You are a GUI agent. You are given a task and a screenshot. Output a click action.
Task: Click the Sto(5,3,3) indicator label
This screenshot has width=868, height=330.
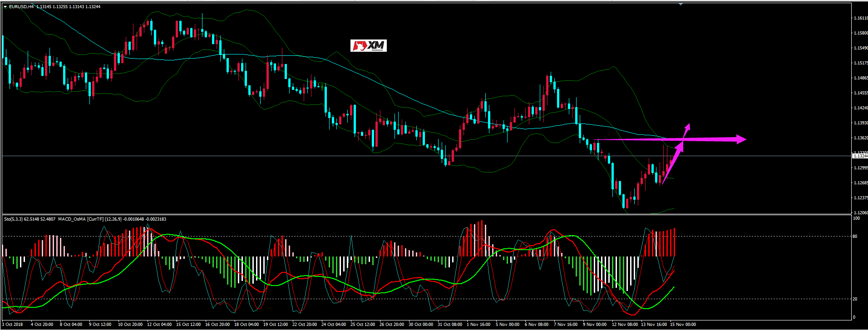pos(13,219)
